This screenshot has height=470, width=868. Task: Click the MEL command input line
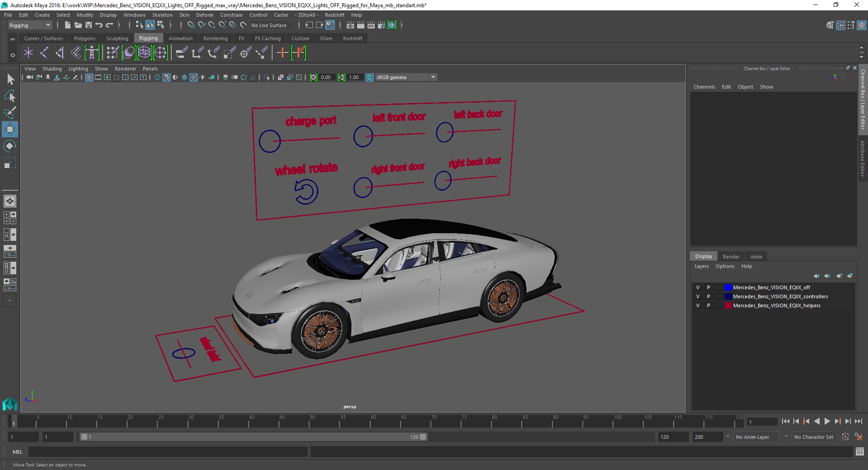pyautogui.click(x=168, y=452)
